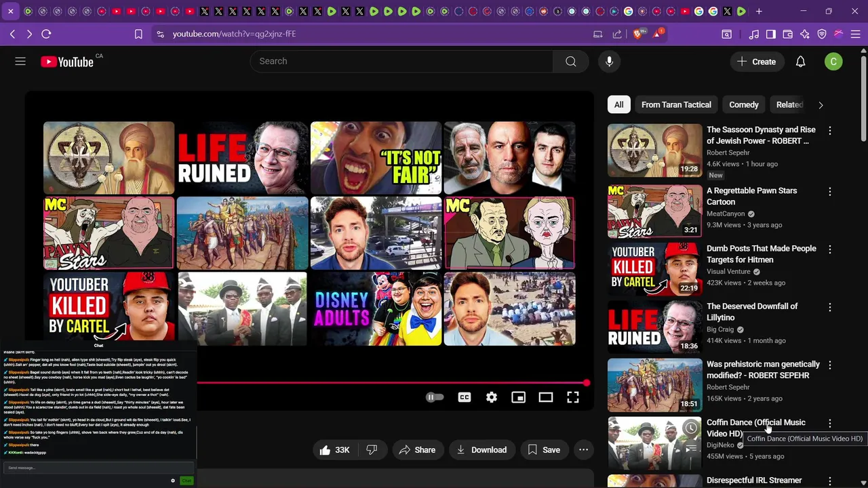Open a new browser tab
Screen dimensions: 868x488
(x=759, y=12)
